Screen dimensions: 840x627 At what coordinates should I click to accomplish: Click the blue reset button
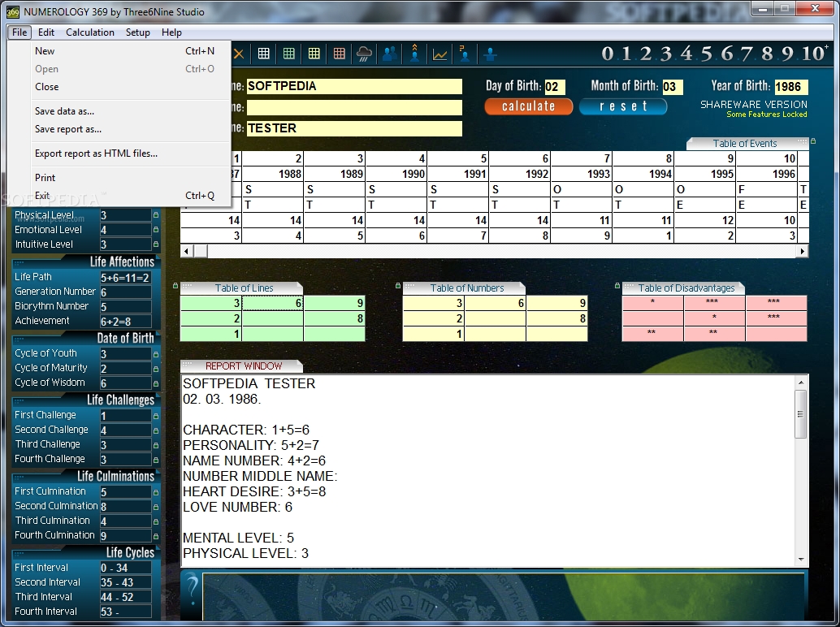click(x=623, y=106)
